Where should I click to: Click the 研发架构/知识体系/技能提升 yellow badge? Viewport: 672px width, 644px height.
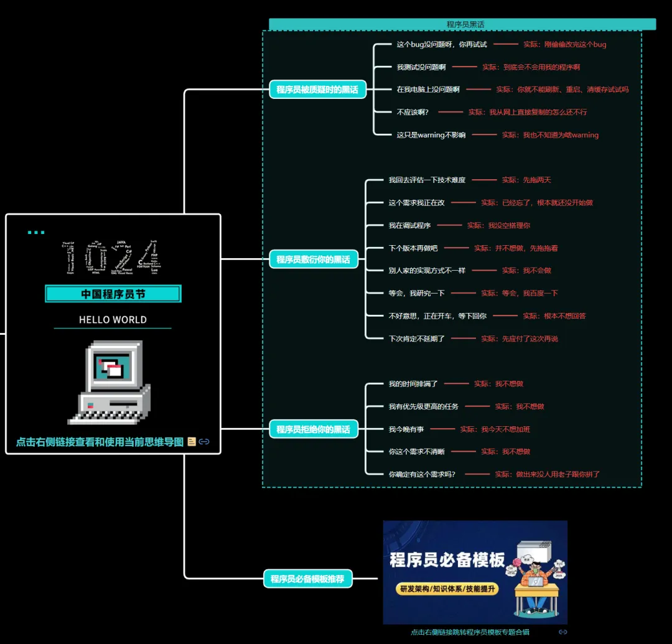(x=447, y=589)
